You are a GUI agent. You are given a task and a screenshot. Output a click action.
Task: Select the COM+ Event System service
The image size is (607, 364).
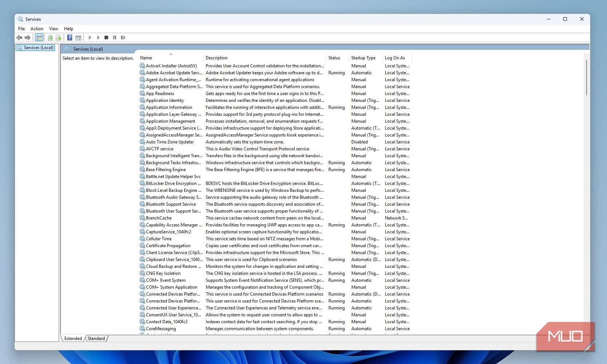point(275,280)
